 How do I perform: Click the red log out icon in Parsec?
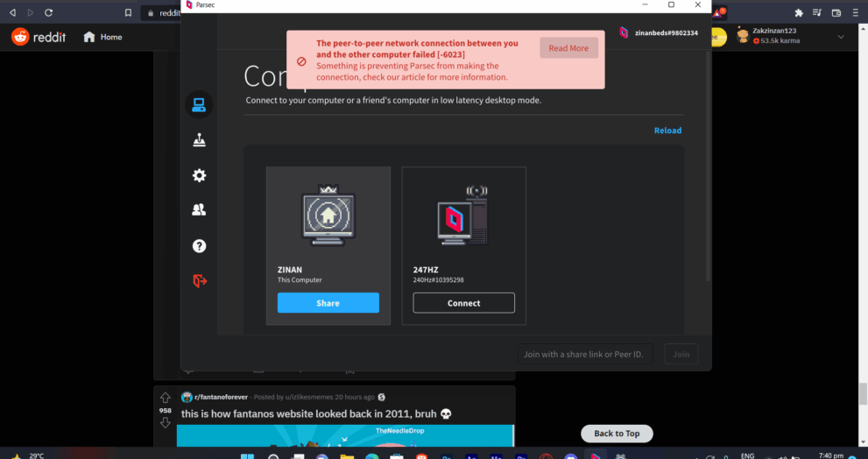pos(200,281)
